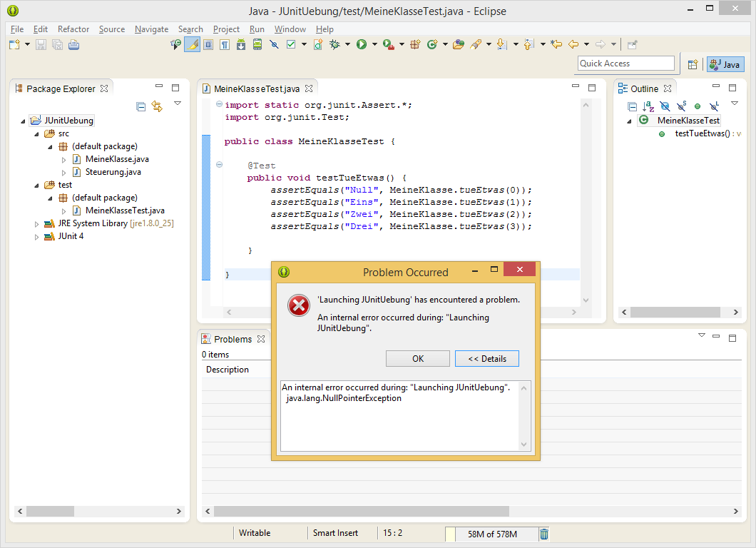Click the Previous Annotation arrow icon

point(529,45)
